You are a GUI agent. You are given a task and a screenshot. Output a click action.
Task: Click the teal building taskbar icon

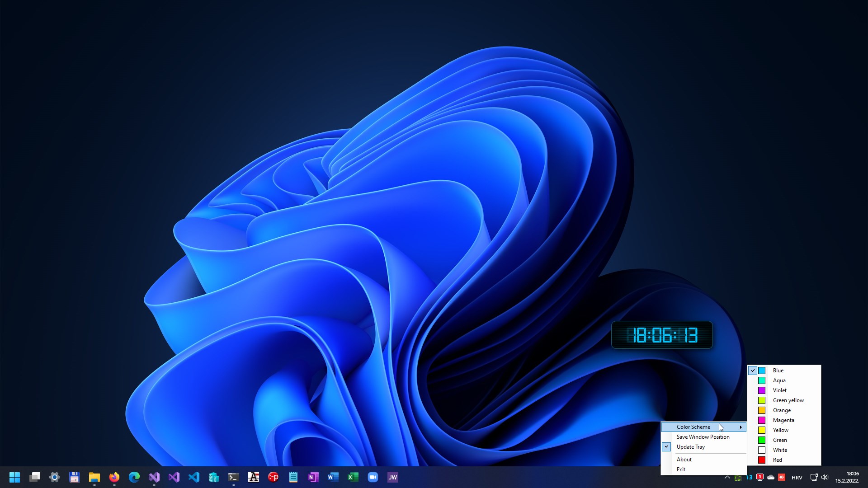click(214, 477)
